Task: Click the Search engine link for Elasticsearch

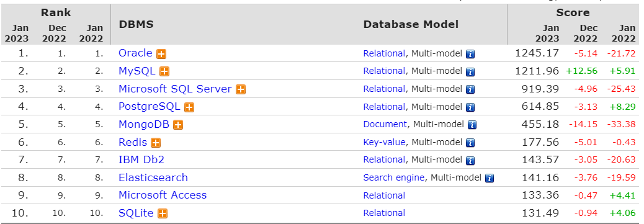Action: pos(394,177)
